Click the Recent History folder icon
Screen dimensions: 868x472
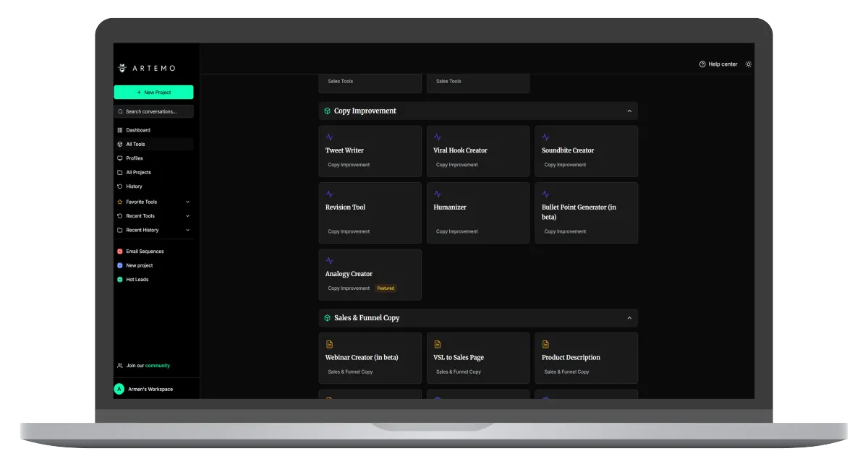click(120, 230)
